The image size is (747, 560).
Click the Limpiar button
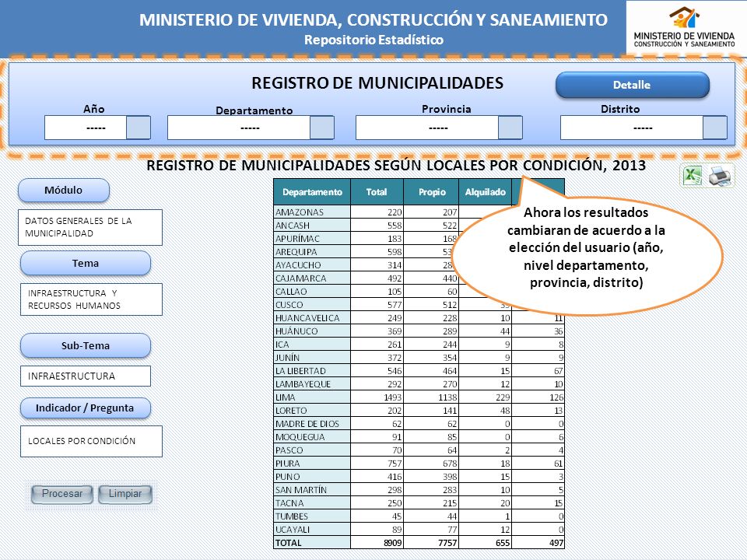(x=124, y=494)
